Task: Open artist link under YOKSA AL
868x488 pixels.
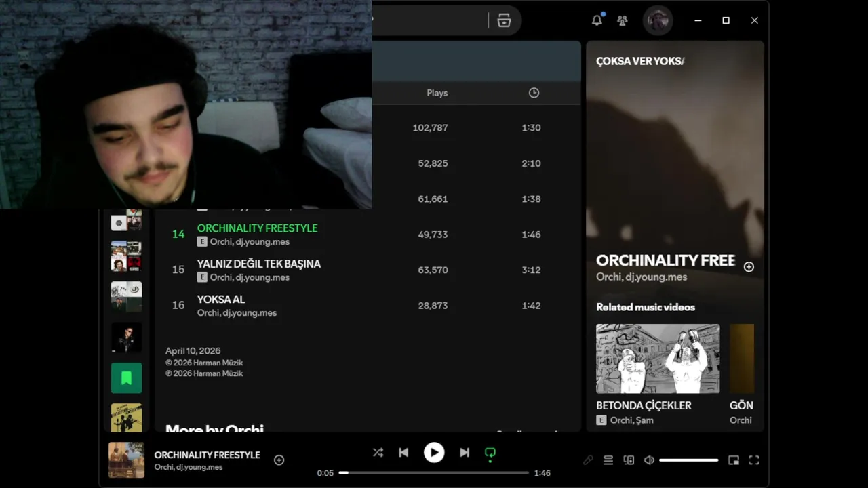Action: [237, 313]
